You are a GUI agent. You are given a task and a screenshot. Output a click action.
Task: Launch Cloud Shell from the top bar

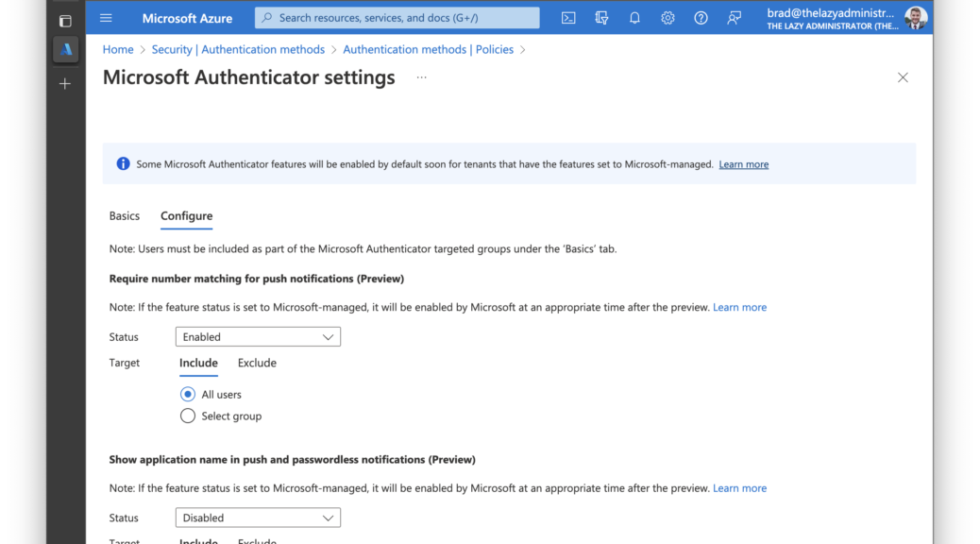click(x=568, y=18)
